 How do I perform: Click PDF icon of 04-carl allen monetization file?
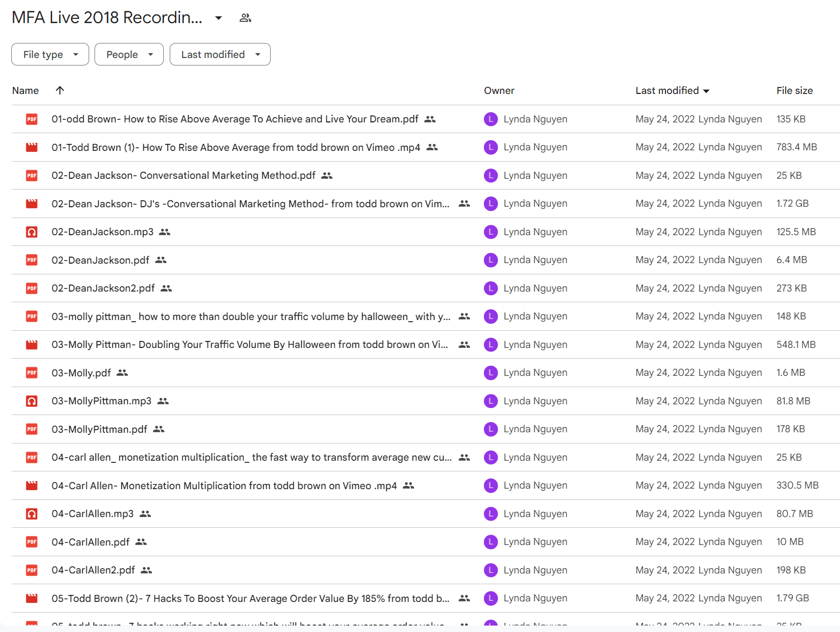click(32, 457)
